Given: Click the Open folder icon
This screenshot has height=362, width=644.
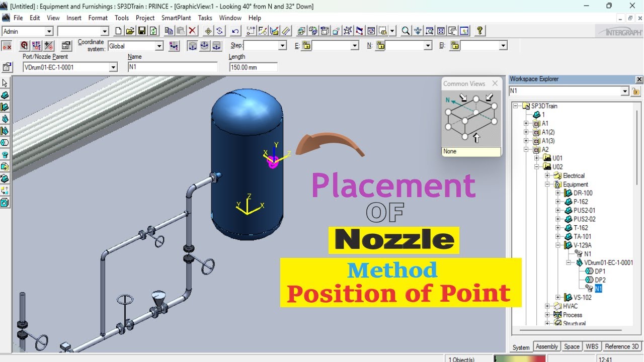Looking at the screenshot, I should pos(130,31).
